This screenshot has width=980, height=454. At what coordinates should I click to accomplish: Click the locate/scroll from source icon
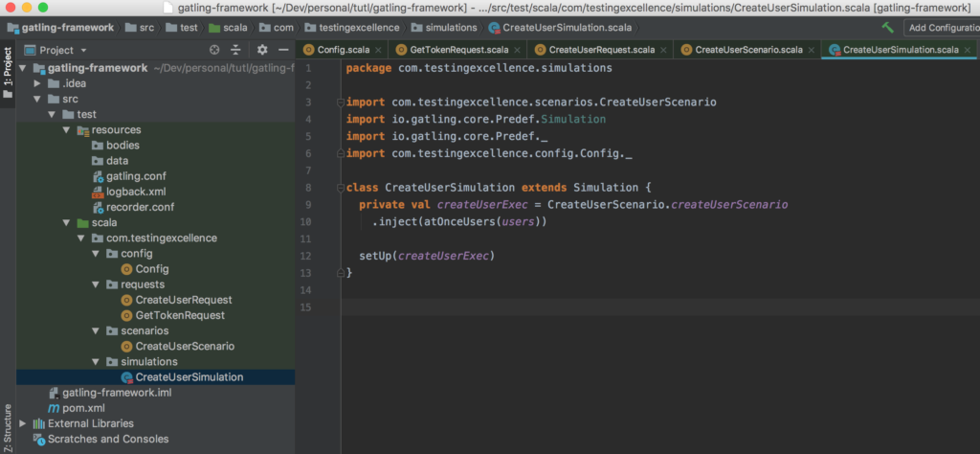214,50
